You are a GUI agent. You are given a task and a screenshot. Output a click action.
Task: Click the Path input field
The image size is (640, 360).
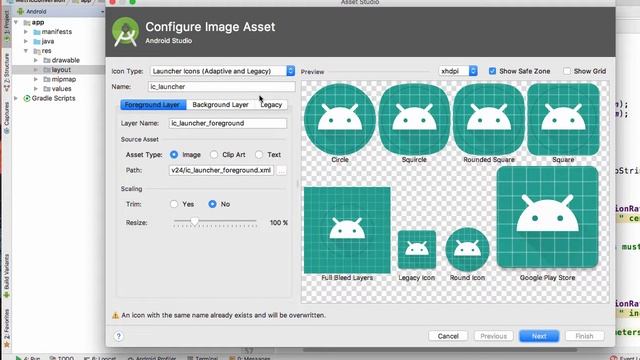click(x=221, y=171)
